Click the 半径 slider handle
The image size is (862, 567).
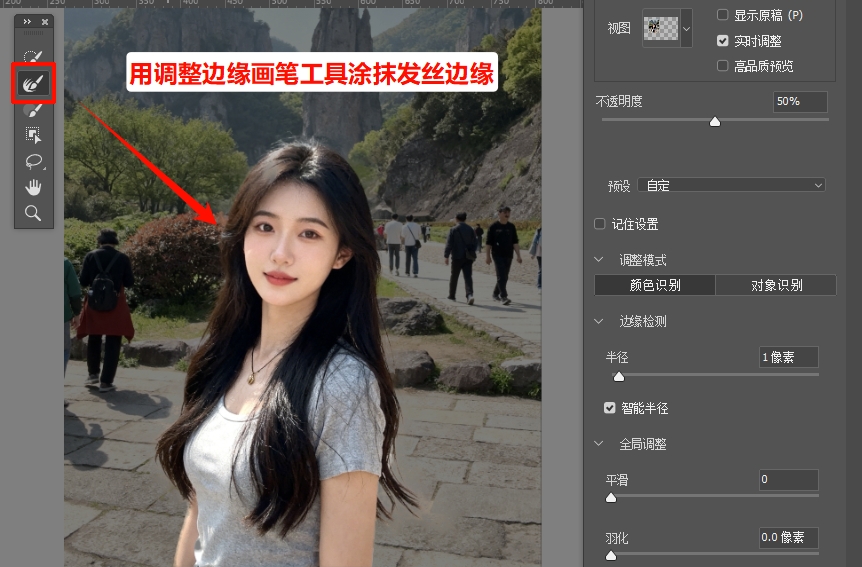[618, 377]
